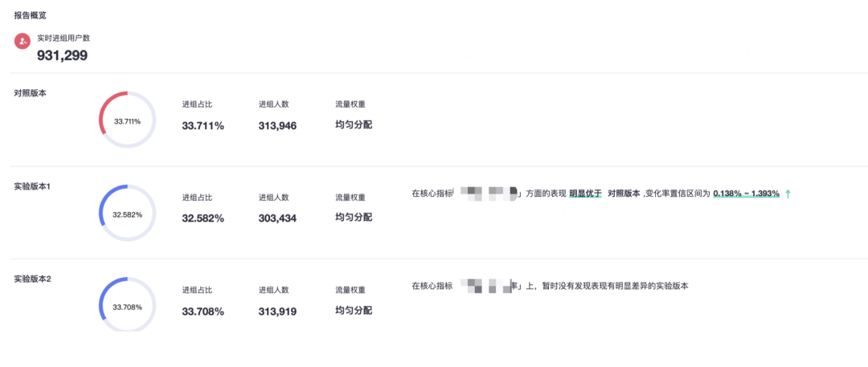The width and height of the screenshot is (868, 367).
Task: Click the 313,919 group member count
Action: (x=278, y=311)
